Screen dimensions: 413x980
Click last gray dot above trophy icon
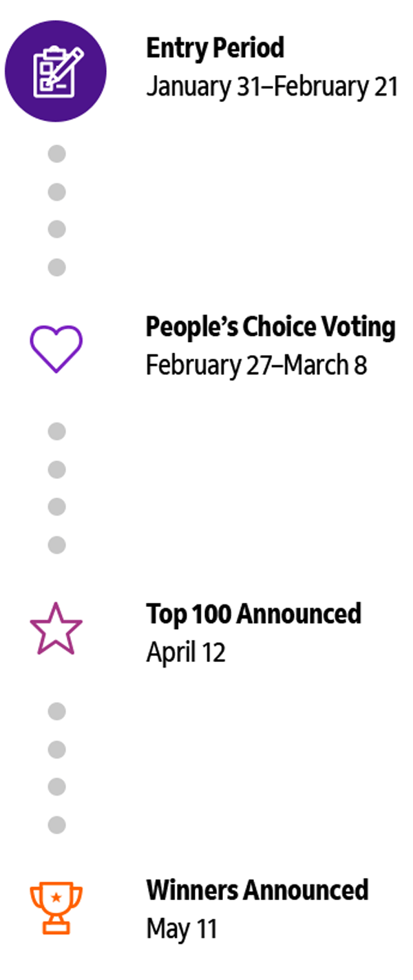pos(56,824)
